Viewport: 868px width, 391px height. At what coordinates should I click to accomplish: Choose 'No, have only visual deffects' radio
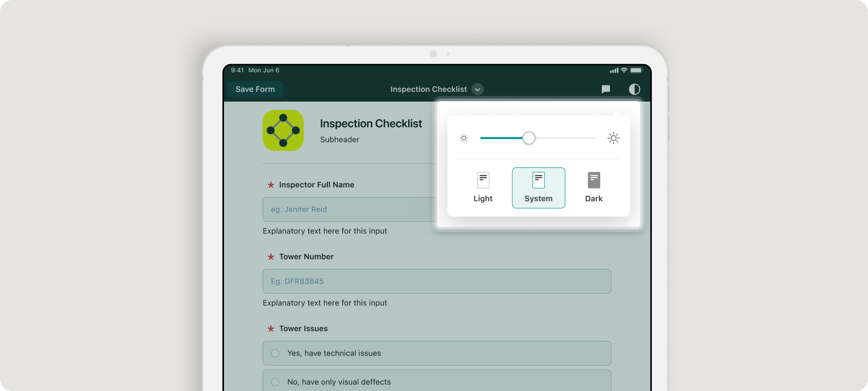pyautogui.click(x=275, y=382)
